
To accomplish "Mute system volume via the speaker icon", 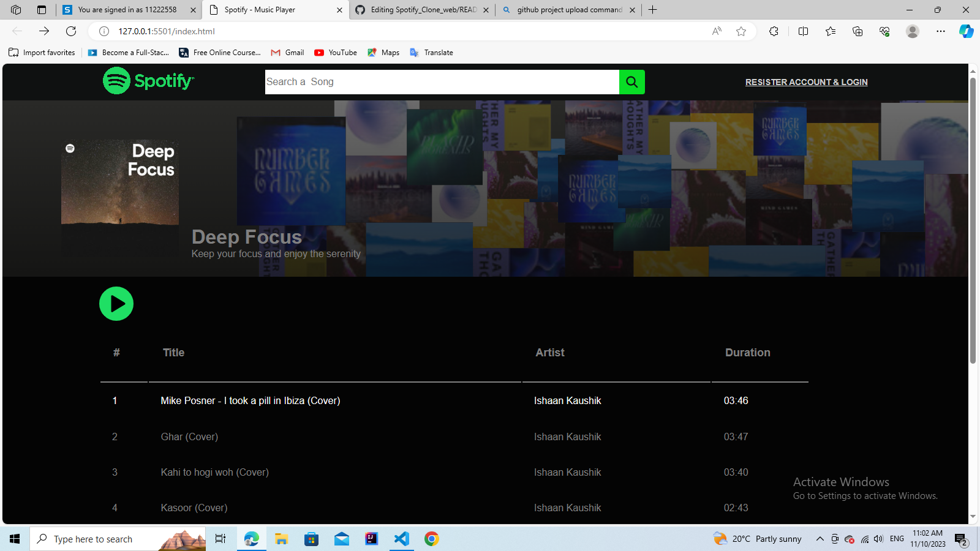I will coord(880,539).
